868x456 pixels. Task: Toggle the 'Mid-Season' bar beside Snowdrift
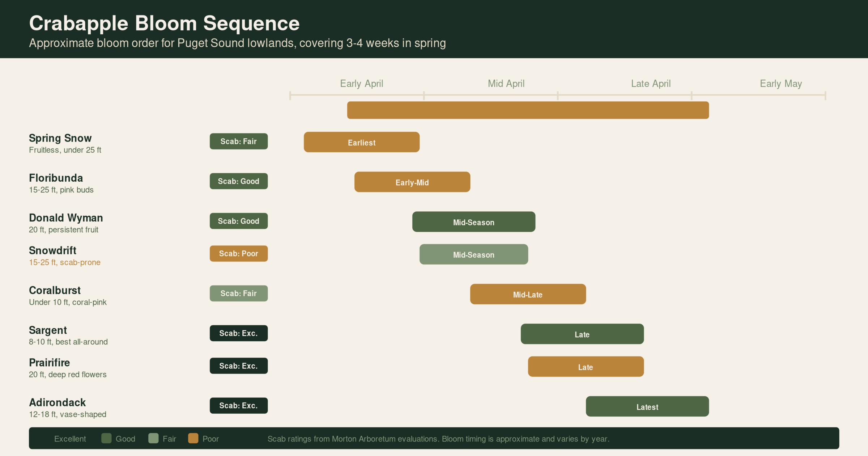pyautogui.click(x=473, y=254)
